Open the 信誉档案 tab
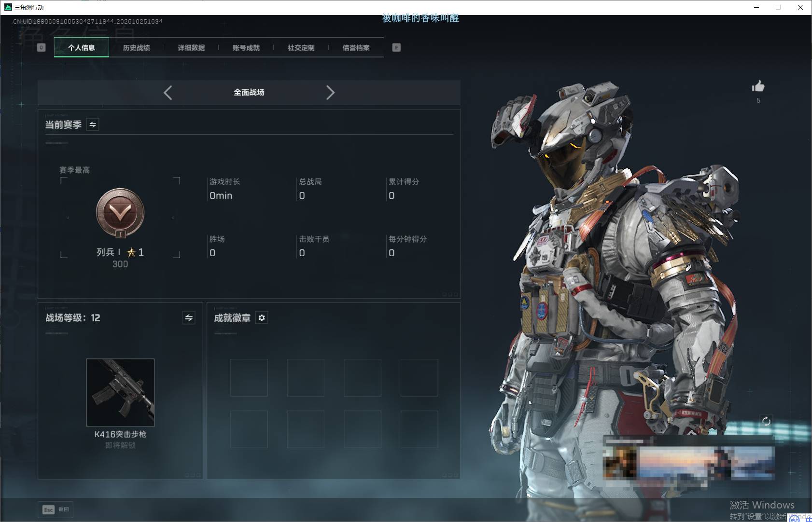The width and height of the screenshot is (812, 522). pyautogui.click(x=356, y=47)
